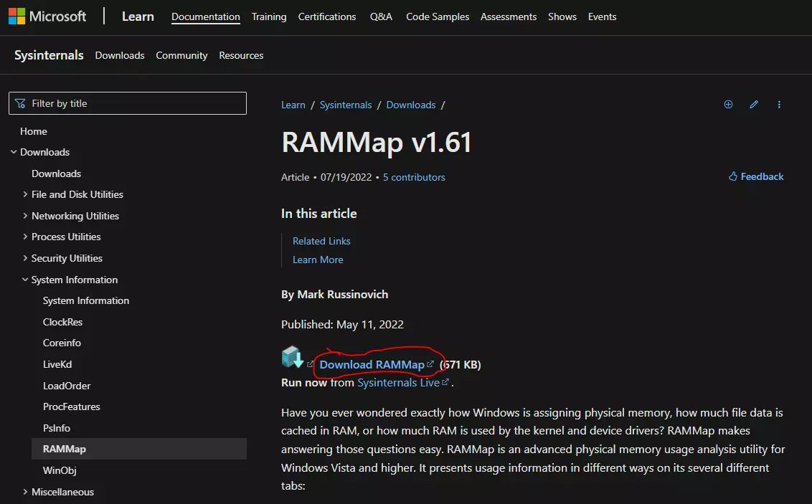Open Shows in top navigation

pyautogui.click(x=562, y=16)
